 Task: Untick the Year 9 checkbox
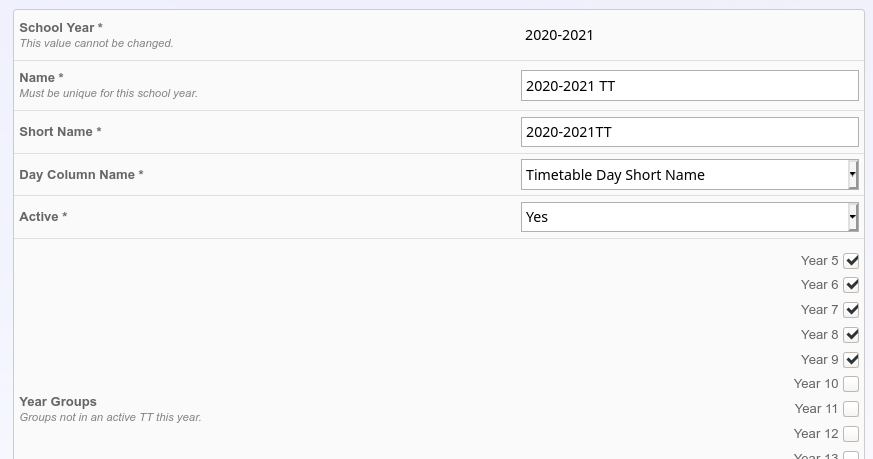click(x=851, y=360)
